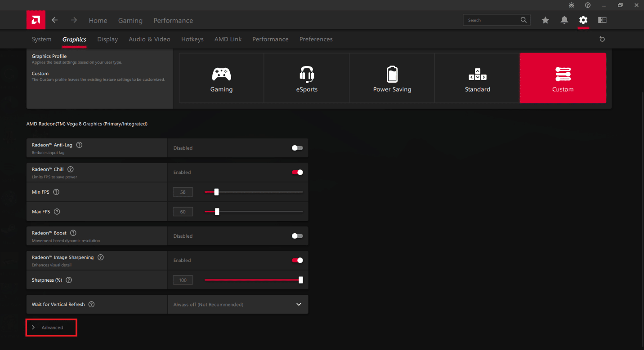Click the Sharpness slider handle
This screenshot has height=350, width=644.
click(x=301, y=280)
